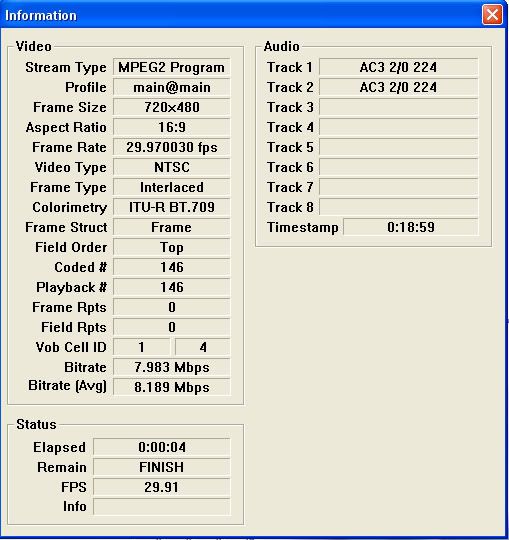Select the Bitrate 7.983 Mbps field
Image resolution: width=509 pixels, height=540 pixels.
(x=172, y=367)
